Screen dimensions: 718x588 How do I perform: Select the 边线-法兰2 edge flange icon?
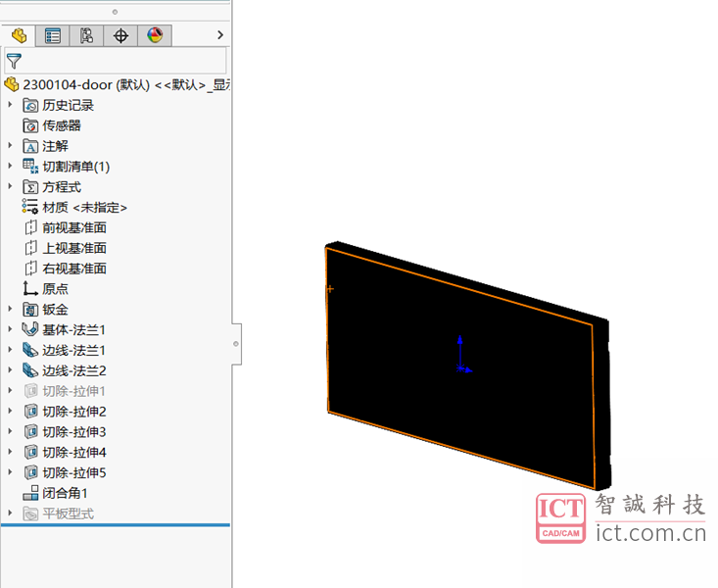[30, 370]
